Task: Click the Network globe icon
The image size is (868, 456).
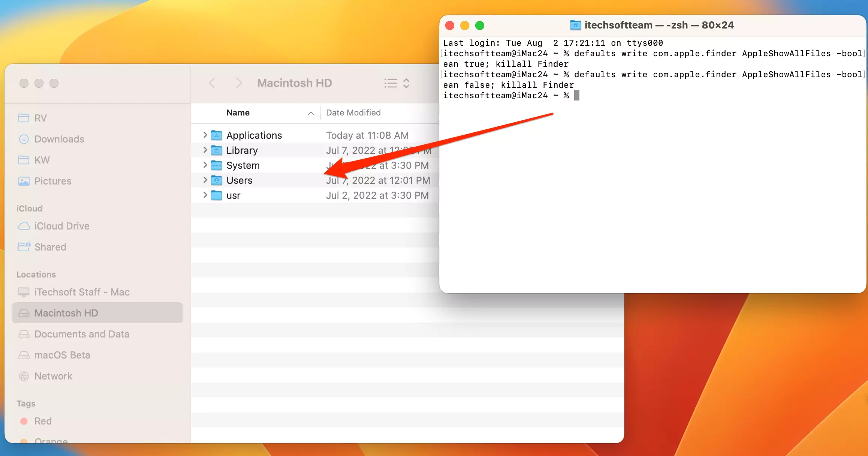Action: click(24, 376)
